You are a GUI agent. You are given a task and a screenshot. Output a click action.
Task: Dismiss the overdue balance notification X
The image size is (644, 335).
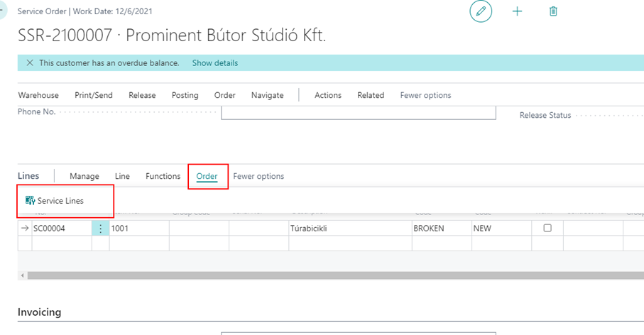tap(29, 63)
